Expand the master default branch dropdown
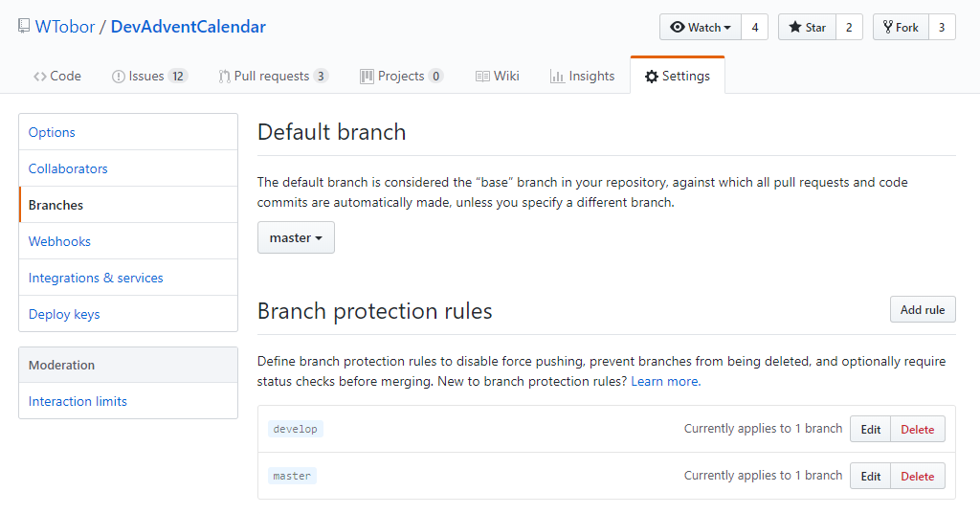The width and height of the screenshot is (980, 514). tap(296, 237)
